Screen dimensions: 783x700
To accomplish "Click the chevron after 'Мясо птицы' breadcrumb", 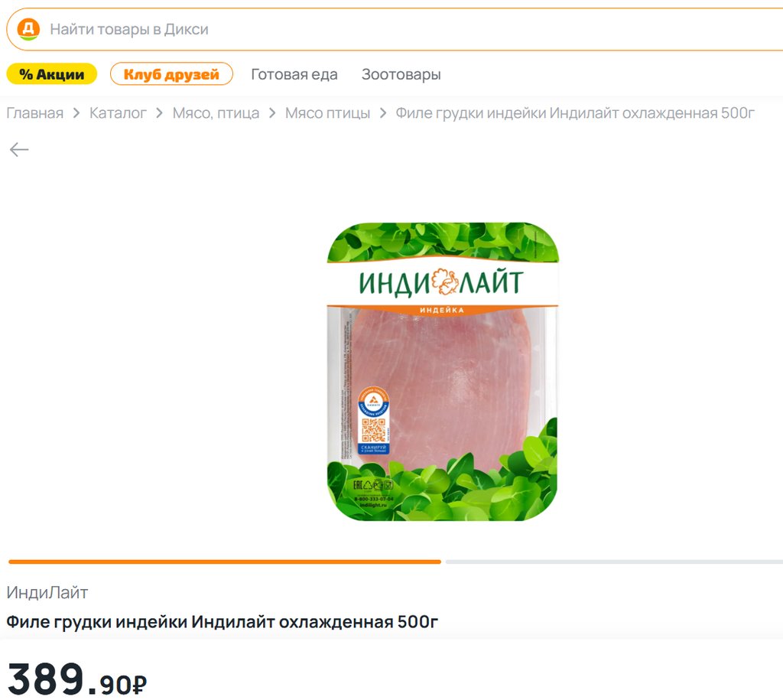I will coord(383,113).
